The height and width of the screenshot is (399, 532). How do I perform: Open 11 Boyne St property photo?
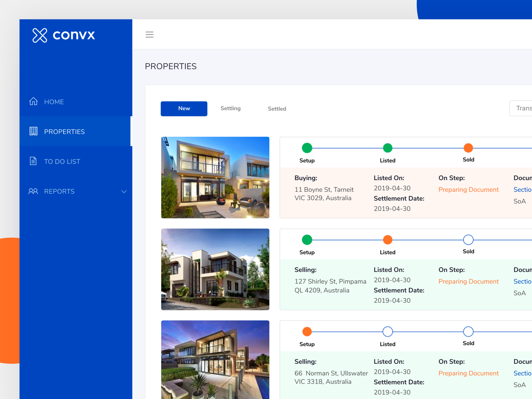point(215,177)
